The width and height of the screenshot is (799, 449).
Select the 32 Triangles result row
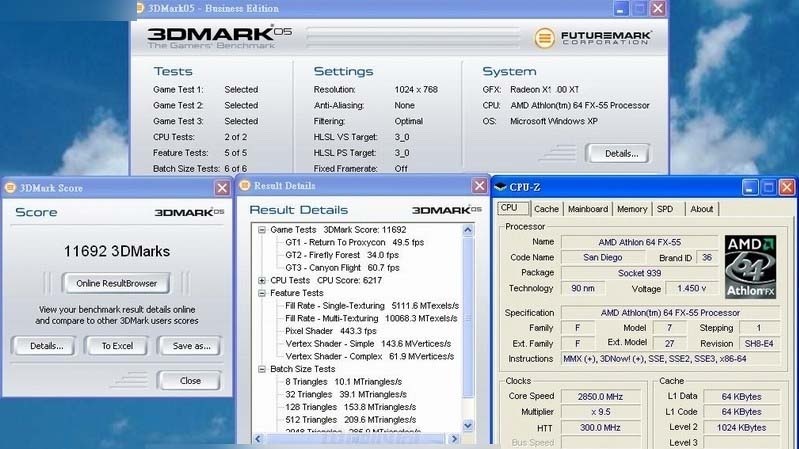click(346, 394)
